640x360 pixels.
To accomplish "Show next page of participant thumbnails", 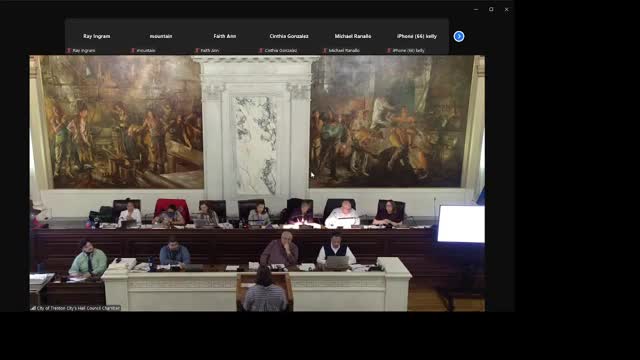I will (459, 36).
